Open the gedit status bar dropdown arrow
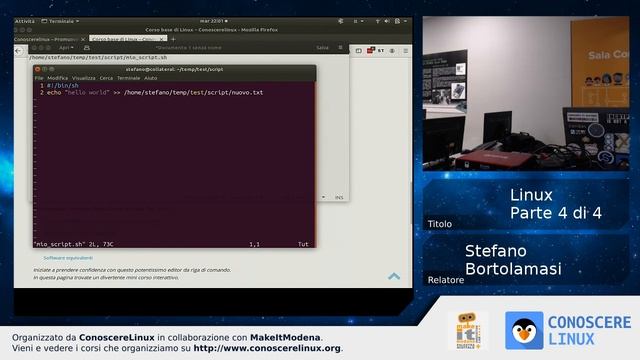Screen dimensions: 640x360 click(323, 198)
